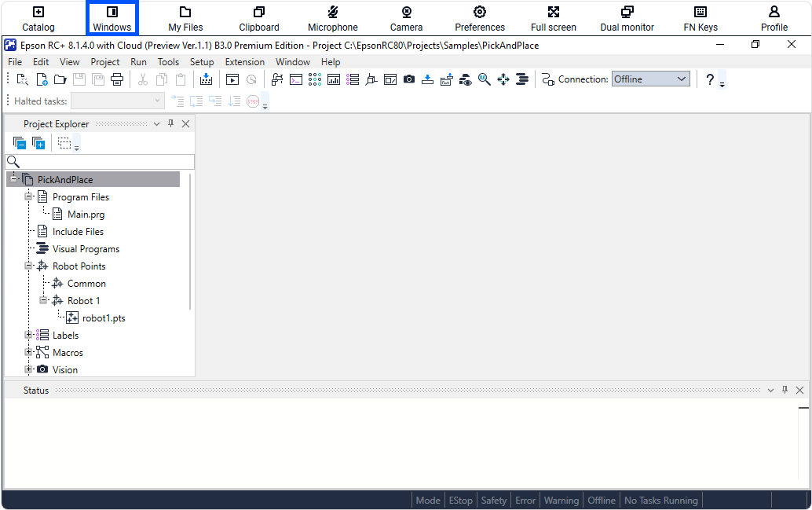
Task: Open the Run window play icon
Action: click(x=232, y=79)
